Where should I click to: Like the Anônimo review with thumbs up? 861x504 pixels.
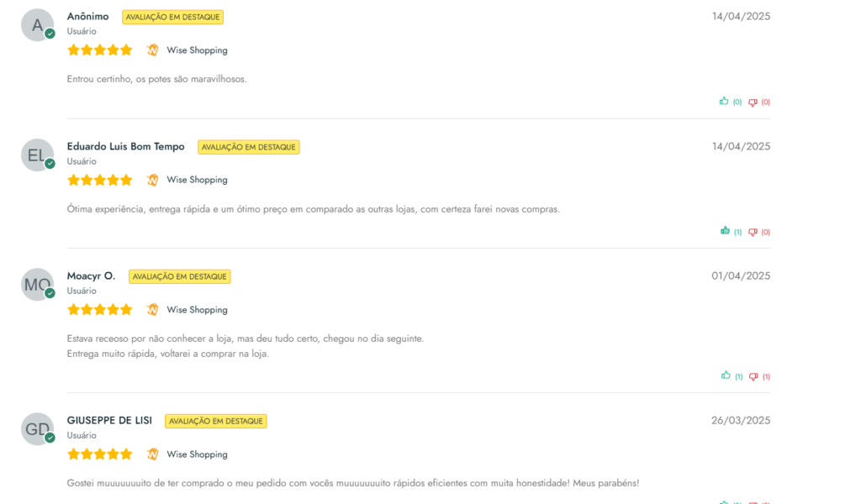point(724,101)
